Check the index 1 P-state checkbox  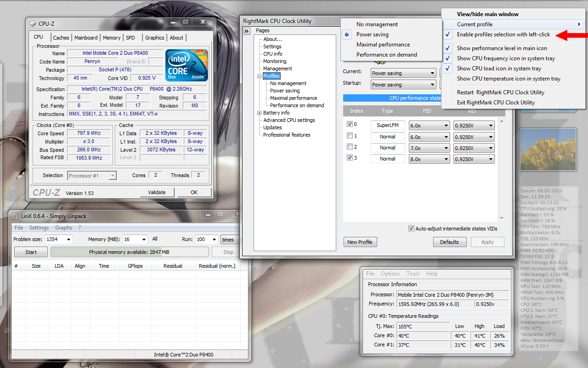350,136
